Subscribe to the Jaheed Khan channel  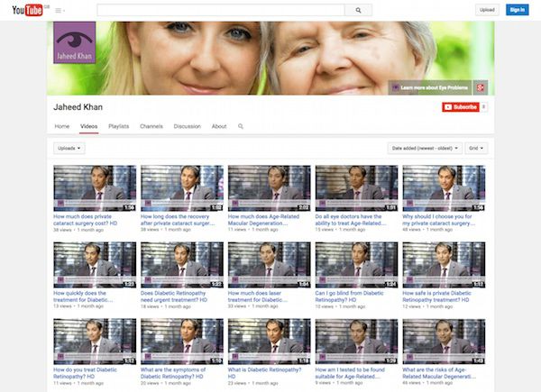coord(460,106)
